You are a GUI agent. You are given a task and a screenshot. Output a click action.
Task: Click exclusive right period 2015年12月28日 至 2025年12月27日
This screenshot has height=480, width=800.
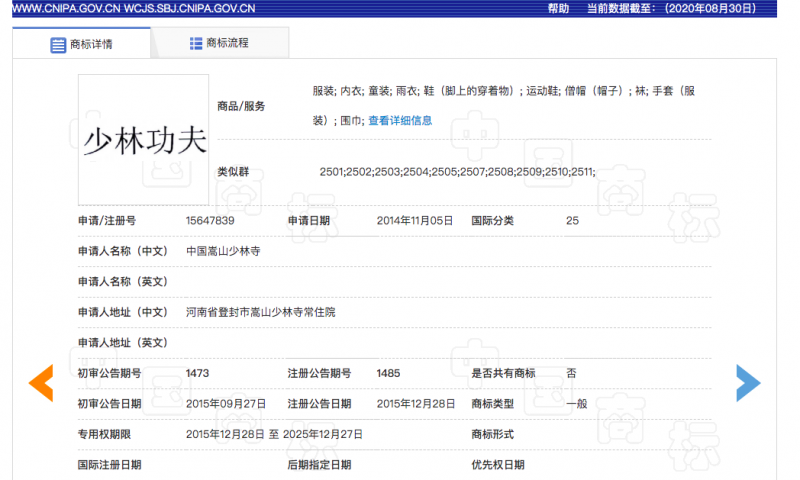click(274, 435)
